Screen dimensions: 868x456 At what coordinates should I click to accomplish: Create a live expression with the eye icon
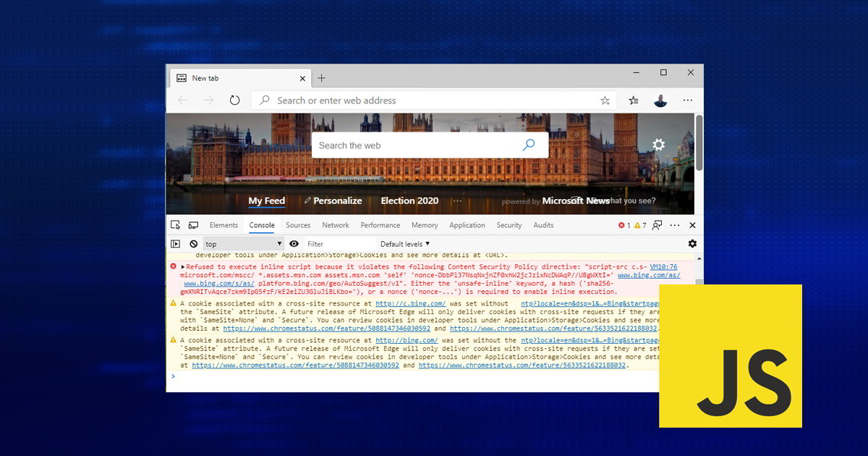coord(294,244)
